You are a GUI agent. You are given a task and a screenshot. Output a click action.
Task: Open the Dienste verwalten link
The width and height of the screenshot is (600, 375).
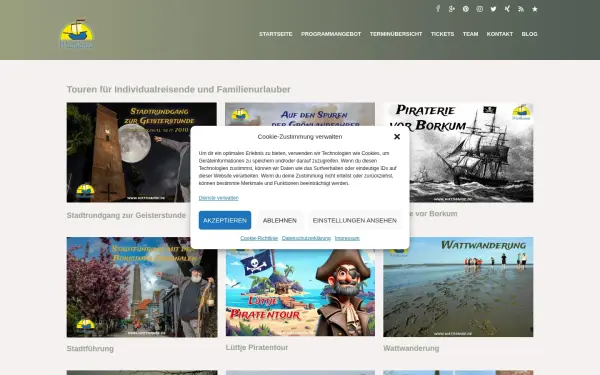[x=218, y=198]
